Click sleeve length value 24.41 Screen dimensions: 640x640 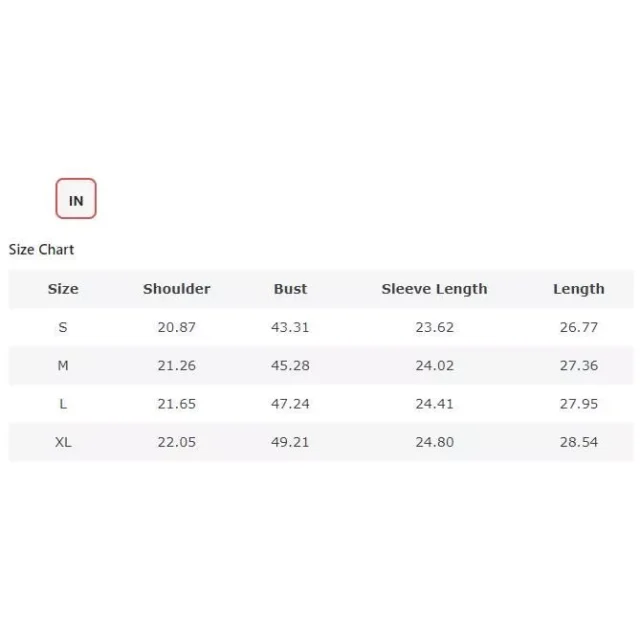(x=435, y=403)
